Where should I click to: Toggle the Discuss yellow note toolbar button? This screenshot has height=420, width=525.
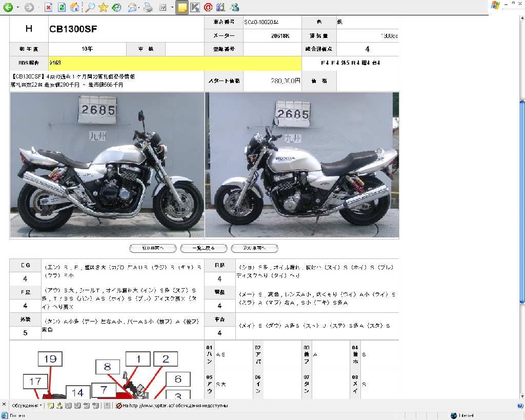click(x=182, y=7)
